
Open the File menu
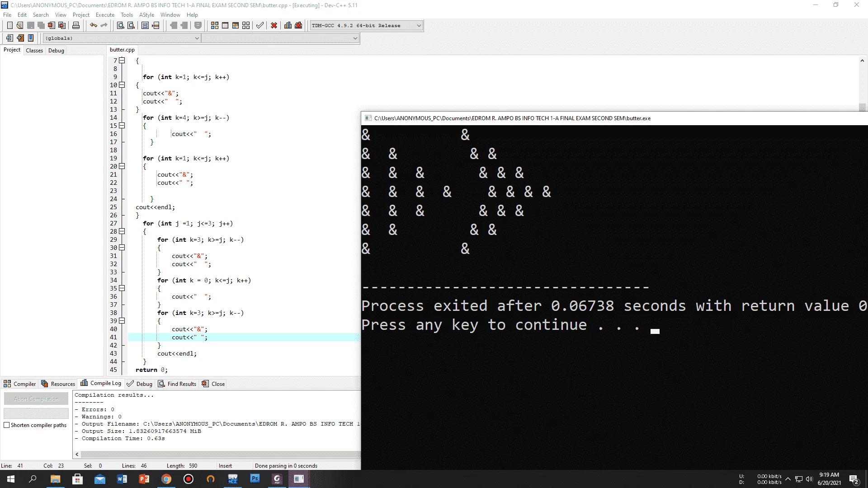(7, 14)
